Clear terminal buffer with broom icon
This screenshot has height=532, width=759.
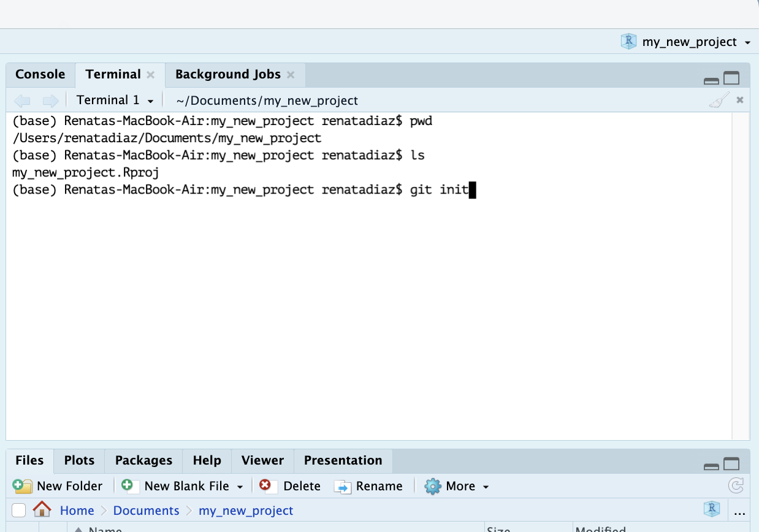(x=719, y=101)
